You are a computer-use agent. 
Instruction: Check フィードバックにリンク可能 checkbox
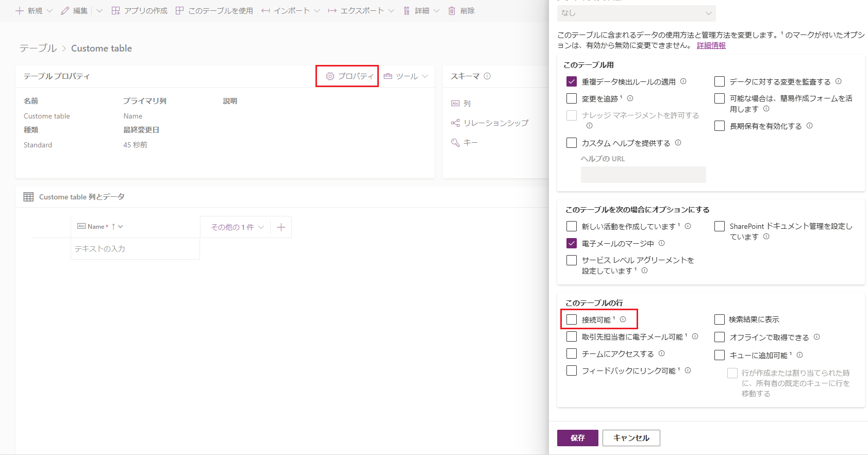[572, 370]
